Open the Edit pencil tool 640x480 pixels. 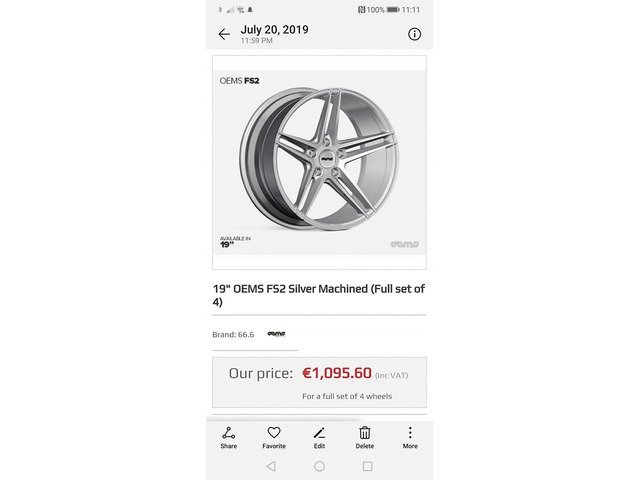click(x=319, y=437)
